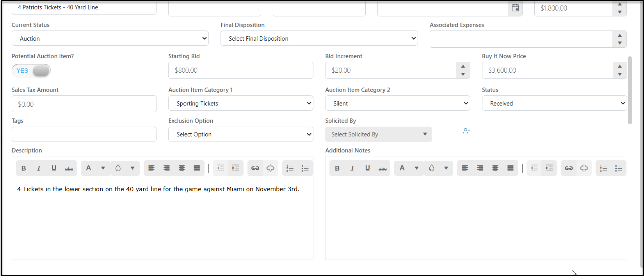The height and width of the screenshot is (276, 644).
Task: Insert bulleted list in Description editor
Action: (x=305, y=168)
